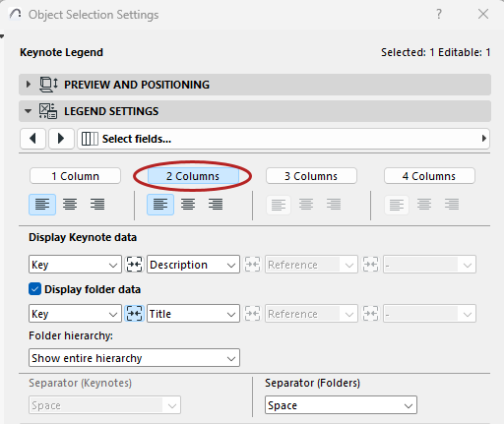Screen dimensions: 504x424
Task: Go to previous settings page arrow
Action: point(32,139)
